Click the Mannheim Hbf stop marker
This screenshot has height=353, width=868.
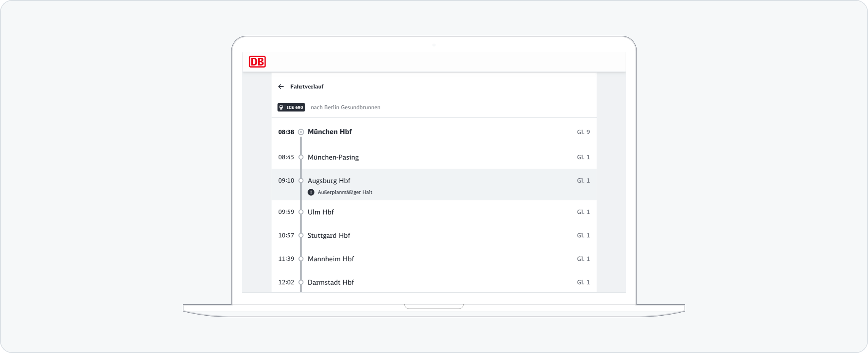click(301, 259)
